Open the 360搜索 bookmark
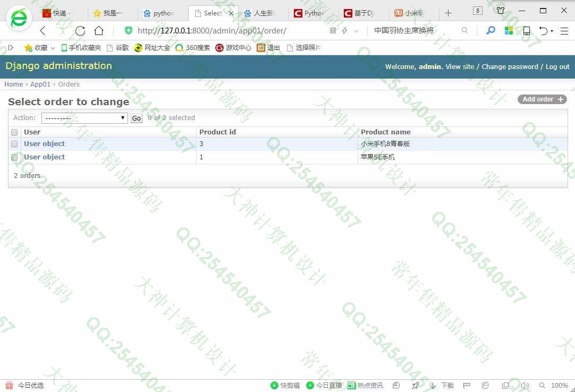 click(192, 48)
